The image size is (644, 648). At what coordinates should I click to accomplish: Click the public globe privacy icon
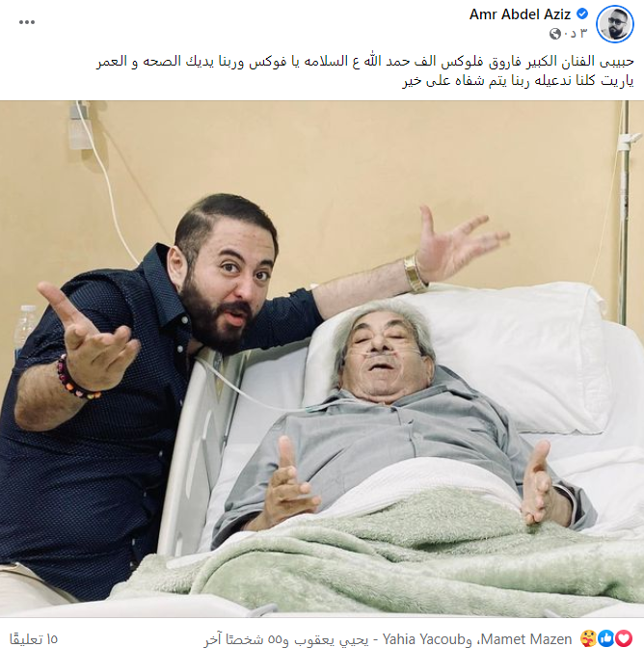click(x=554, y=34)
